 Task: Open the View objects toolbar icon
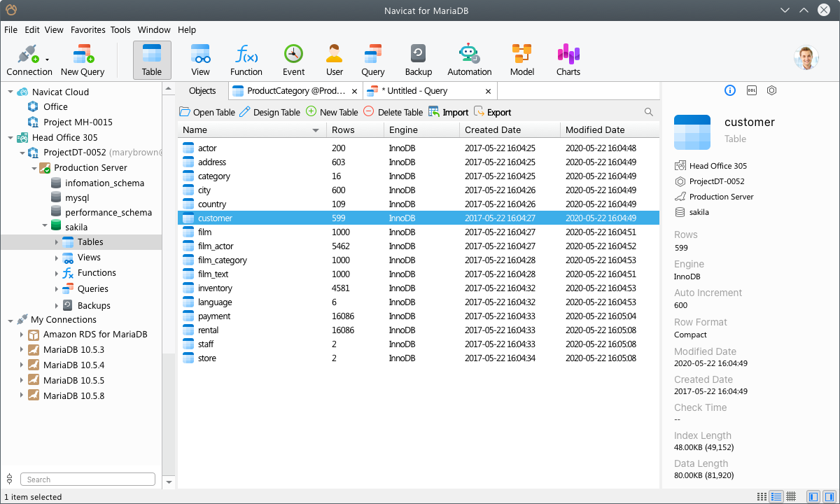click(200, 55)
